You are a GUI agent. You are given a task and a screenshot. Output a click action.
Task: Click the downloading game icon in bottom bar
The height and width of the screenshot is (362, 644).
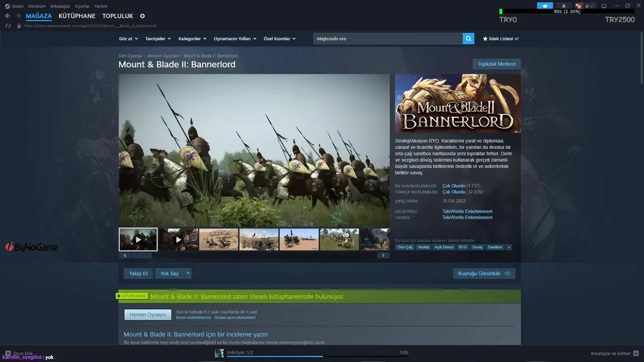pyautogui.click(x=219, y=353)
